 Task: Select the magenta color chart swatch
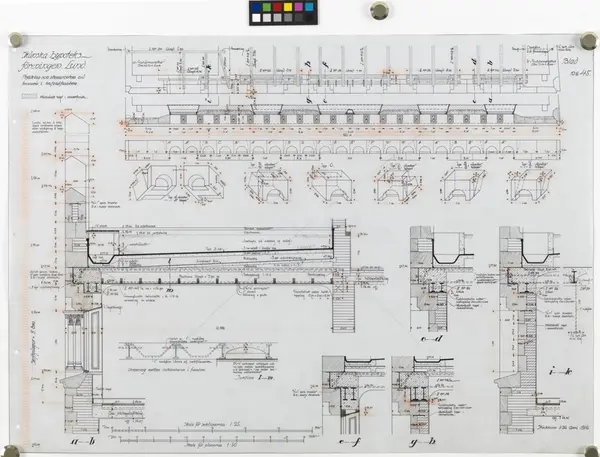[298, 7]
